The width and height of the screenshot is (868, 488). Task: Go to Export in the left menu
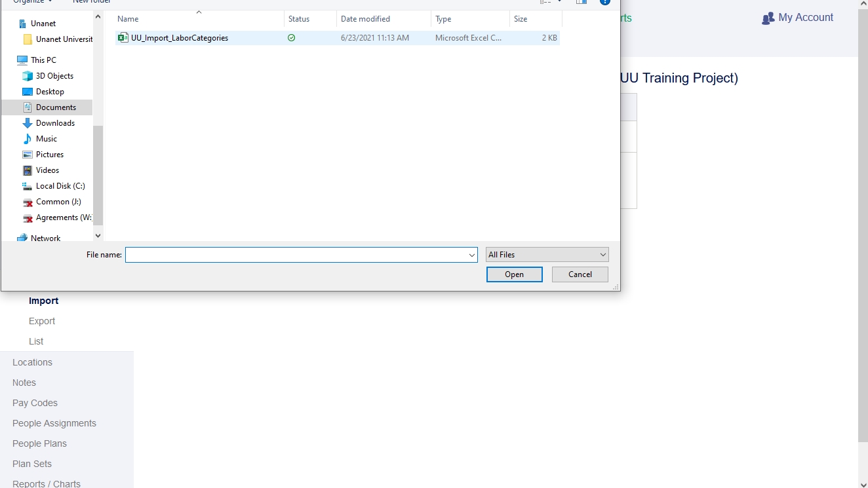pos(42,321)
